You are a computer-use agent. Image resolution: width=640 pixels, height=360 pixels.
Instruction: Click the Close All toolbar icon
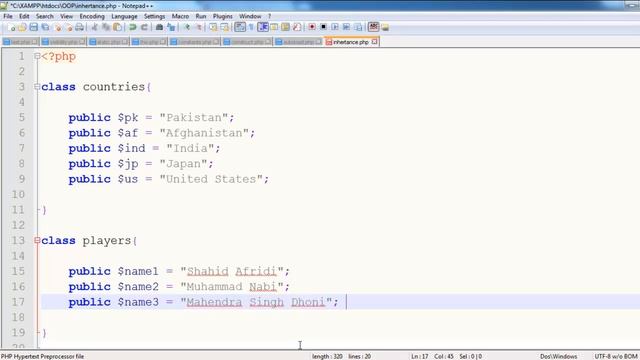click(69, 27)
